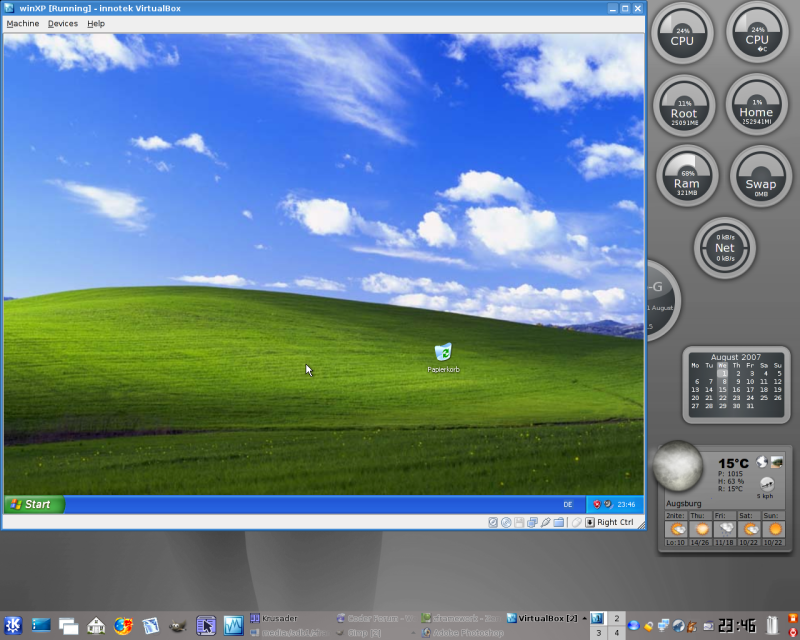Image resolution: width=800 pixels, height=640 pixels.
Task: Open the Help menu
Action: pos(96,23)
